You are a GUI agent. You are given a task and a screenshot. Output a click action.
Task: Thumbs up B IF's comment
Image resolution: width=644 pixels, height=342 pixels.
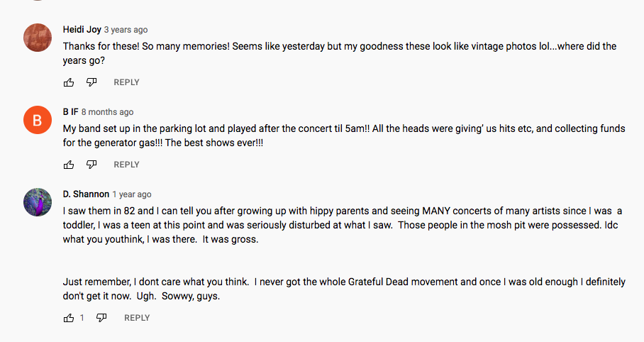click(69, 165)
